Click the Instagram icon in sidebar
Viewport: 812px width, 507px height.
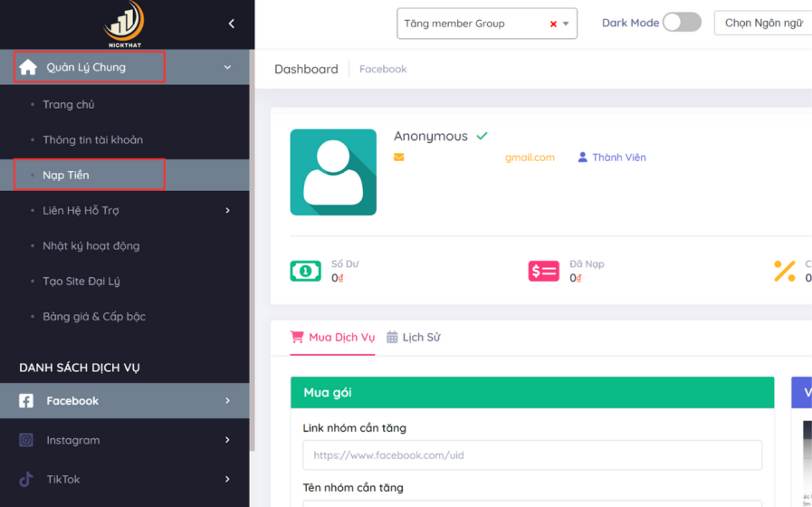click(x=26, y=440)
